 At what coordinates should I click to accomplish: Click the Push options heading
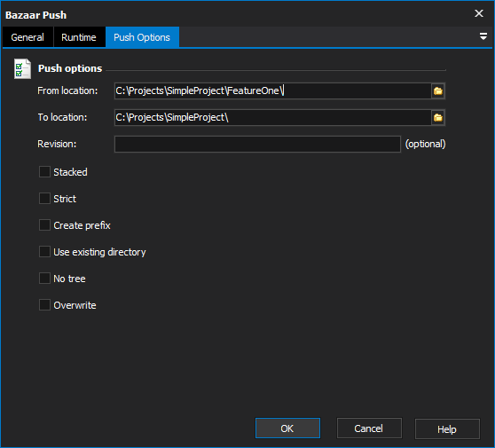70,68
